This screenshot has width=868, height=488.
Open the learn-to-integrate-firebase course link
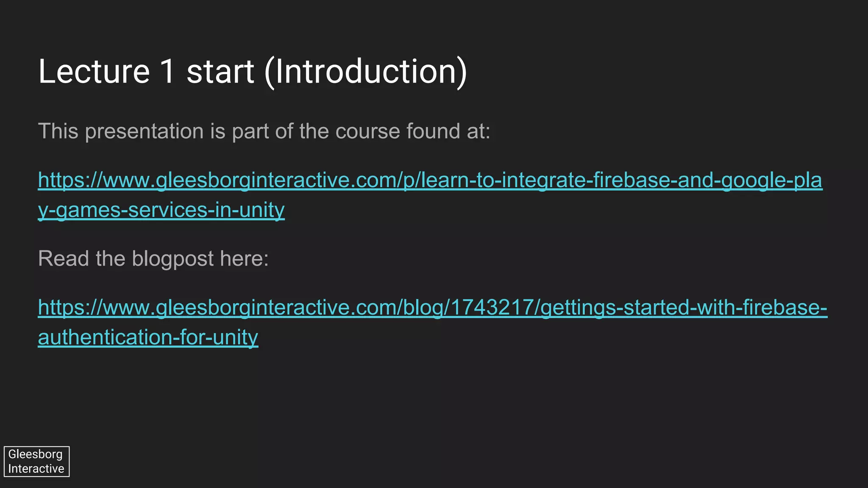(x=430, y=180)
